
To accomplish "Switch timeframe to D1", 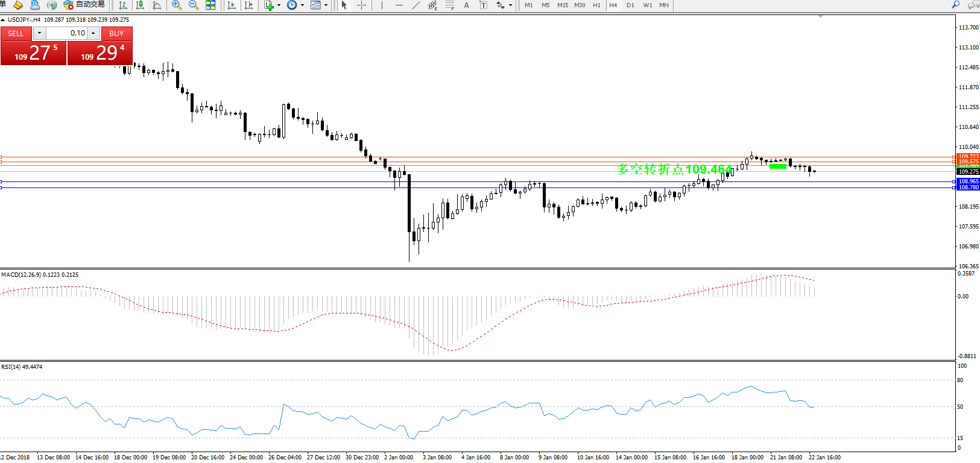I will click(x=630, y=5).
